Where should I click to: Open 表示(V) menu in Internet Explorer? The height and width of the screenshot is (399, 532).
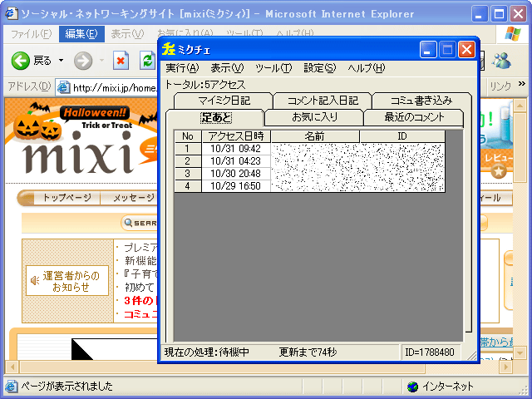pyautogui.click(x=127, y=34)
